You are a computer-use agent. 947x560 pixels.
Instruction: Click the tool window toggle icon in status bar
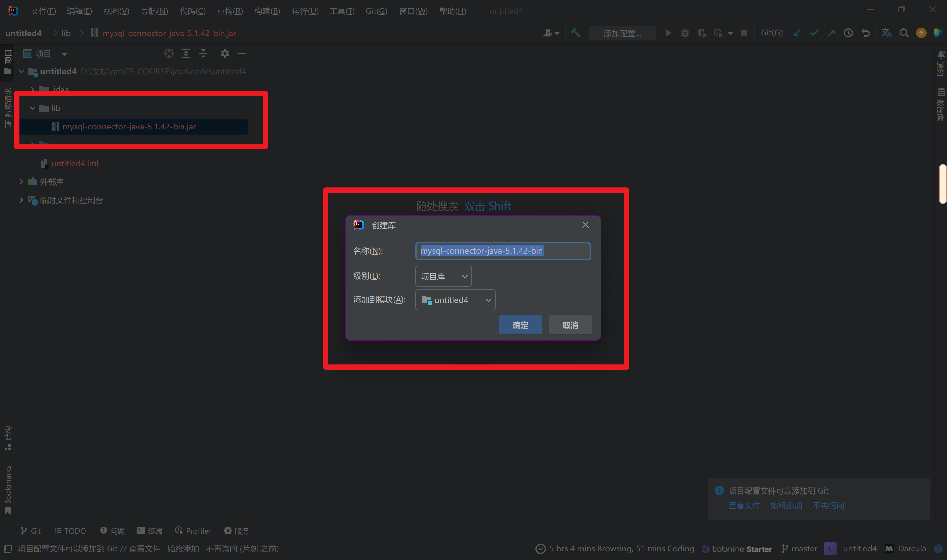coord(8,548)
